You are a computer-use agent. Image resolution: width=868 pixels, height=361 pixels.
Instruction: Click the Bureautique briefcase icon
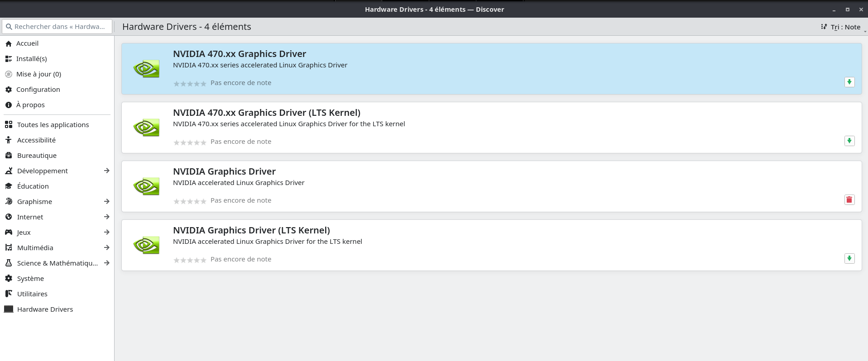(x=9, y=156)
